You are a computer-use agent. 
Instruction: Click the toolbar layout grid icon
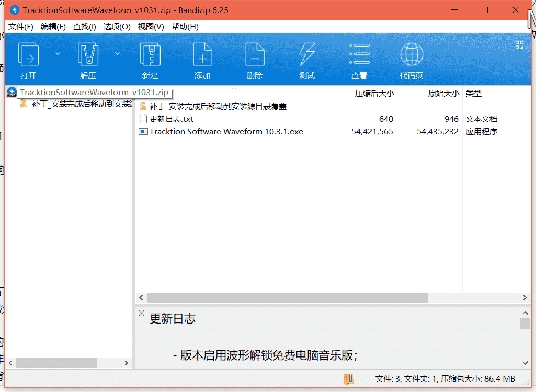pyautogui.click(x=520, y=45)
